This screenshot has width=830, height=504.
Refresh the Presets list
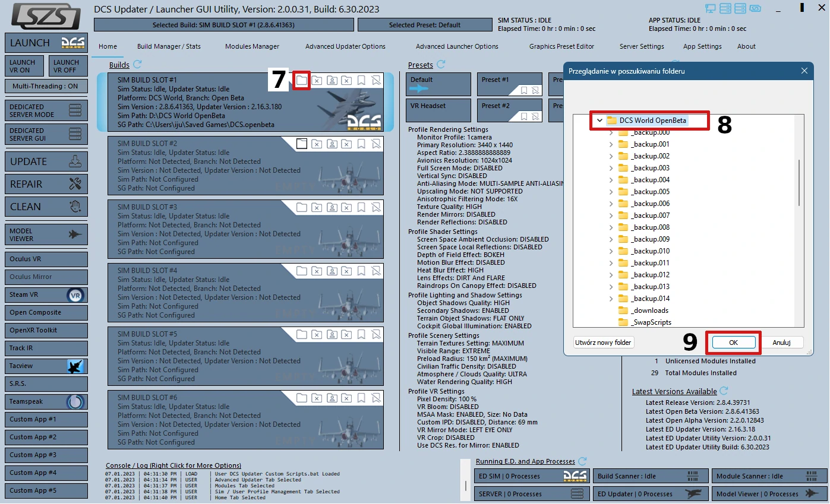441,65
